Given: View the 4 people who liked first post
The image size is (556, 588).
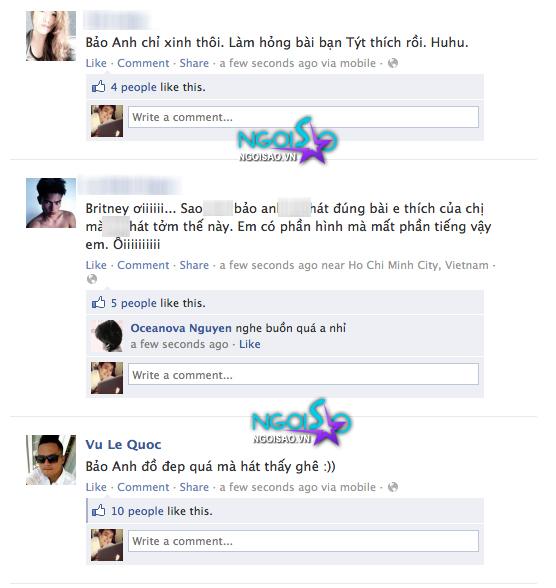Looking at the screenshot, I should coord(133,87).
